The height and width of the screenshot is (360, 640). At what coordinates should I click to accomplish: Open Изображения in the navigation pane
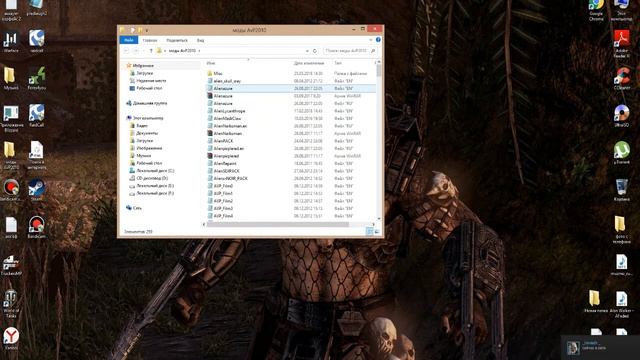(149, 148)
